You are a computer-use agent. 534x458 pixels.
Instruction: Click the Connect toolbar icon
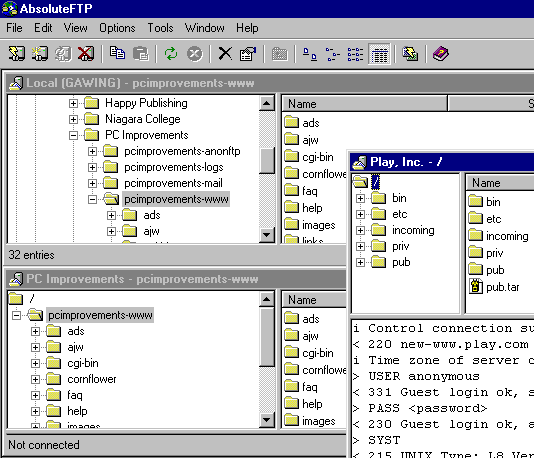tap(17, 54)
